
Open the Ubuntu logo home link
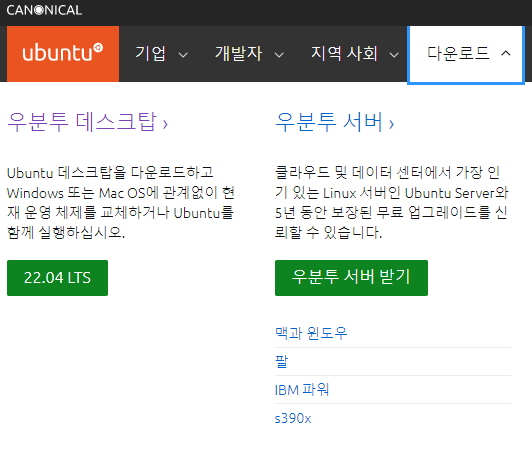pyautogui.click(x=63, y=54)
